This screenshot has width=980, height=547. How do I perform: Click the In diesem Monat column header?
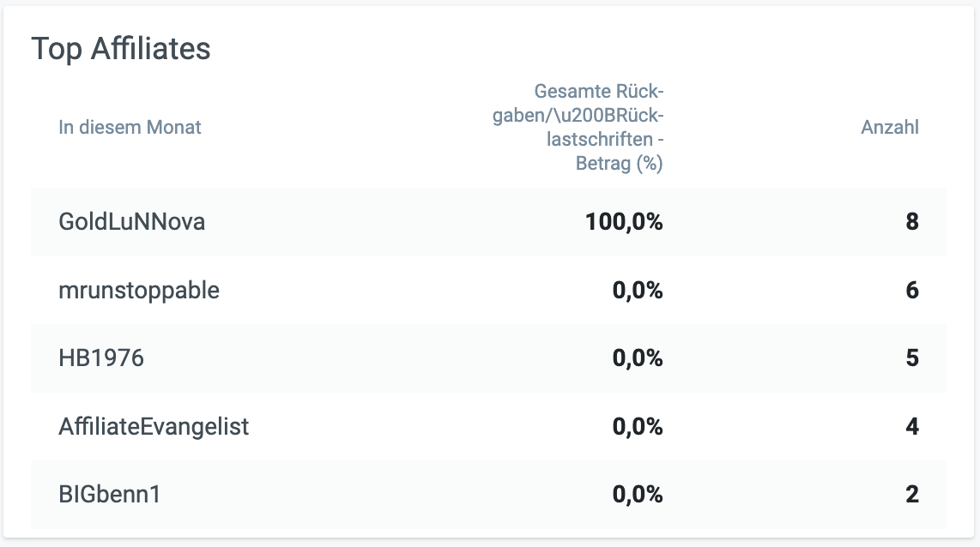click(130, 128)
